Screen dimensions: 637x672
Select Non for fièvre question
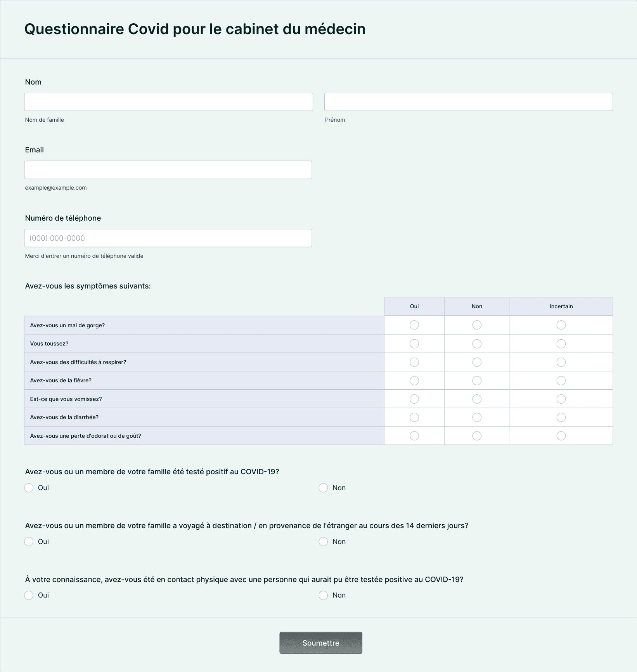(x=477, y=381)
